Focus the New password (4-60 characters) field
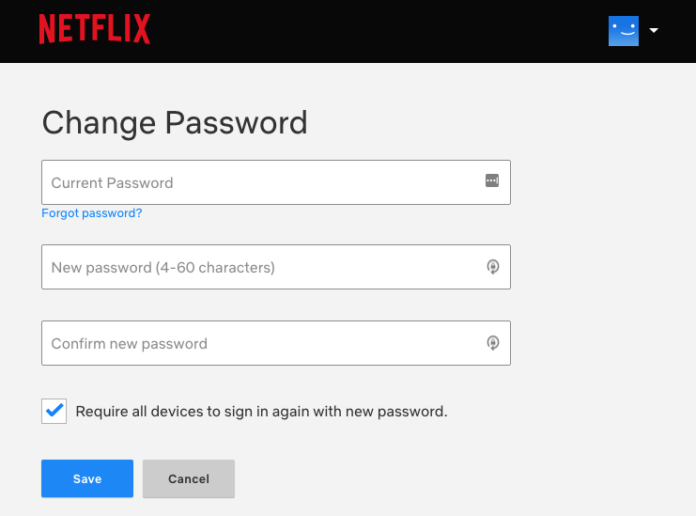 pos(260,267)
